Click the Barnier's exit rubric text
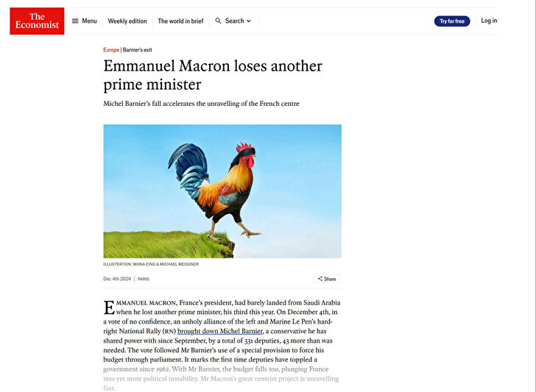Screen dimensions: 536x392 (137, 50)
